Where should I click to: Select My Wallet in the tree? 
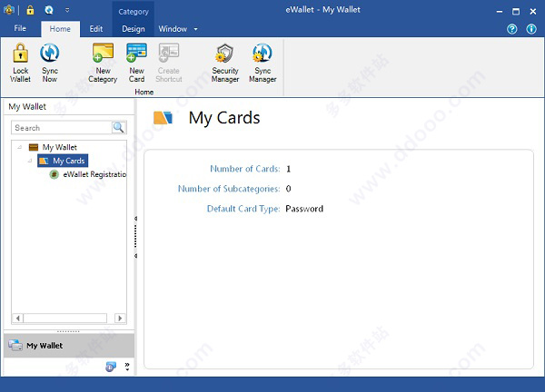(x=59, y=147)
